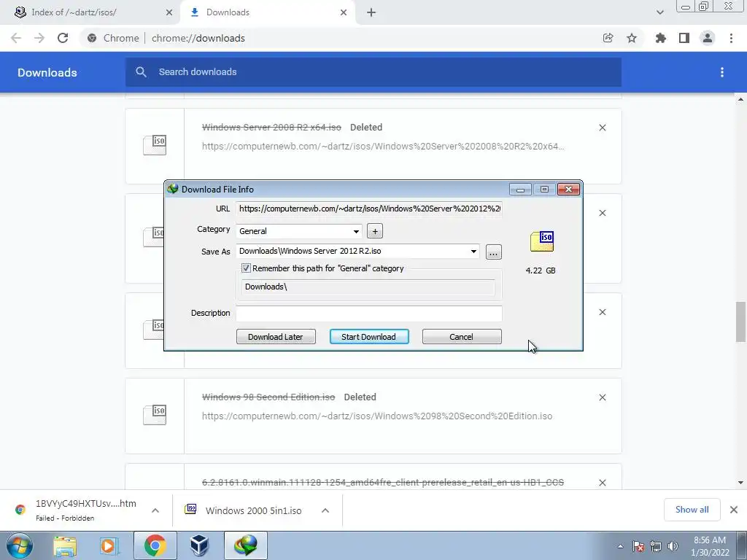Switch to Chrome in the taskbar

[155, 545]
